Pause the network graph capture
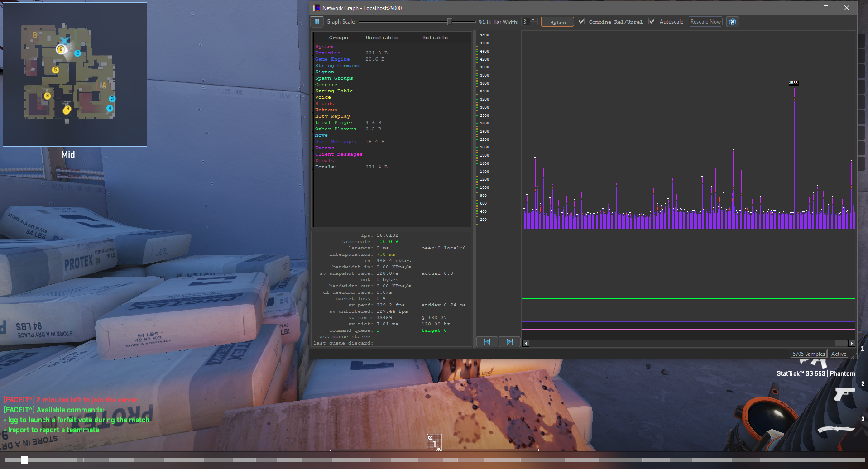 pos(317,22)
